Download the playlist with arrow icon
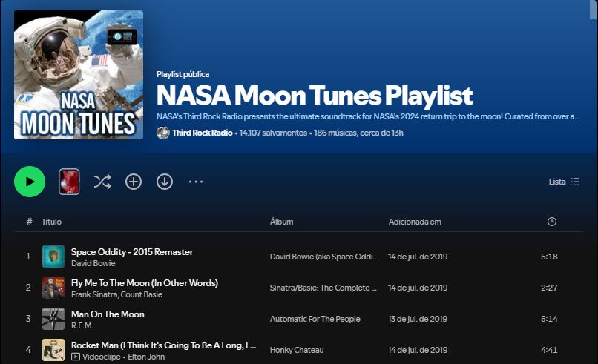Viewport: 598px width, 364px height. 165,182
